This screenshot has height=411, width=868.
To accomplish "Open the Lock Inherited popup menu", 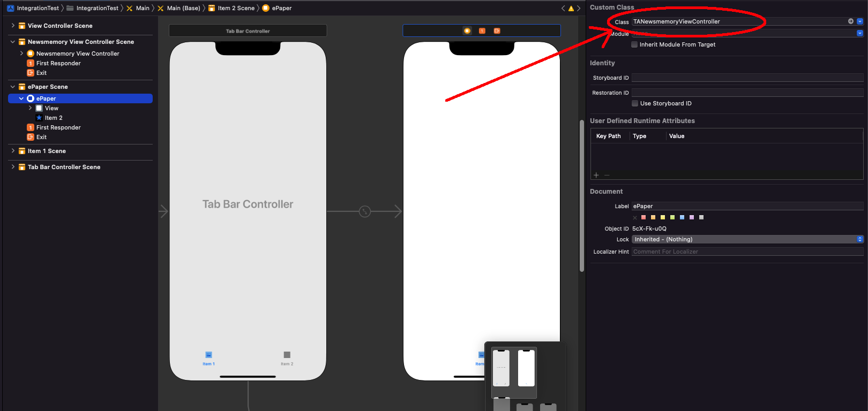I will pyautogui.click(x=747, y=239).
